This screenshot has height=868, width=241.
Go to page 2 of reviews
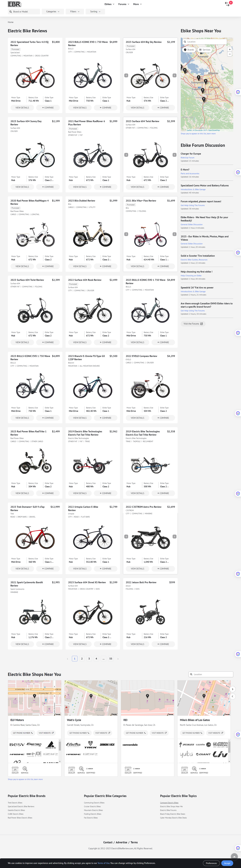[82, 658]
